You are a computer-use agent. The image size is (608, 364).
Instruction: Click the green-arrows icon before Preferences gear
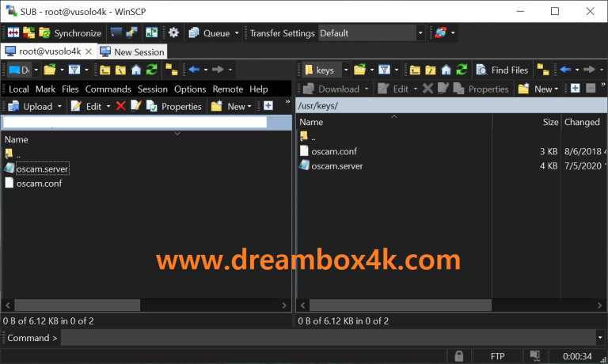[x=151, y=33]
